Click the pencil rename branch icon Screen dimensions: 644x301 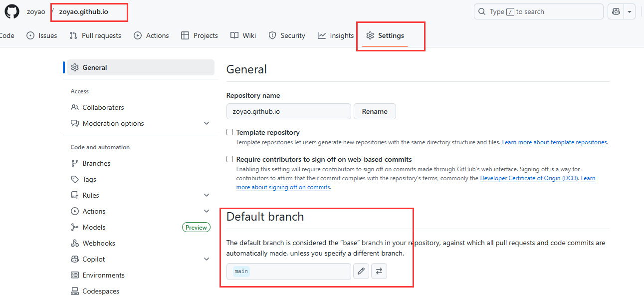361,271
